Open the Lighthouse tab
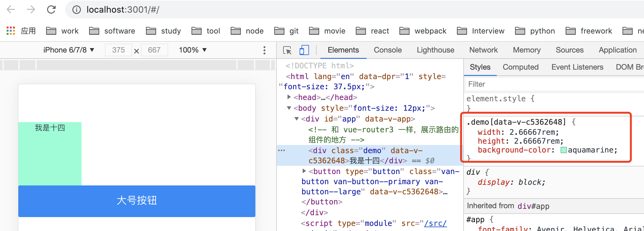Screen dimensions: 644x231 pos(435,50)
